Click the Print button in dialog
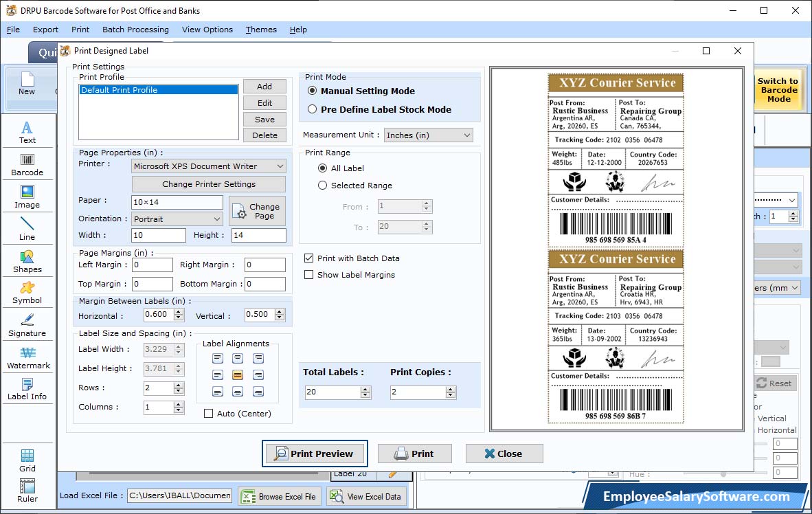 [x=414, y=454]
